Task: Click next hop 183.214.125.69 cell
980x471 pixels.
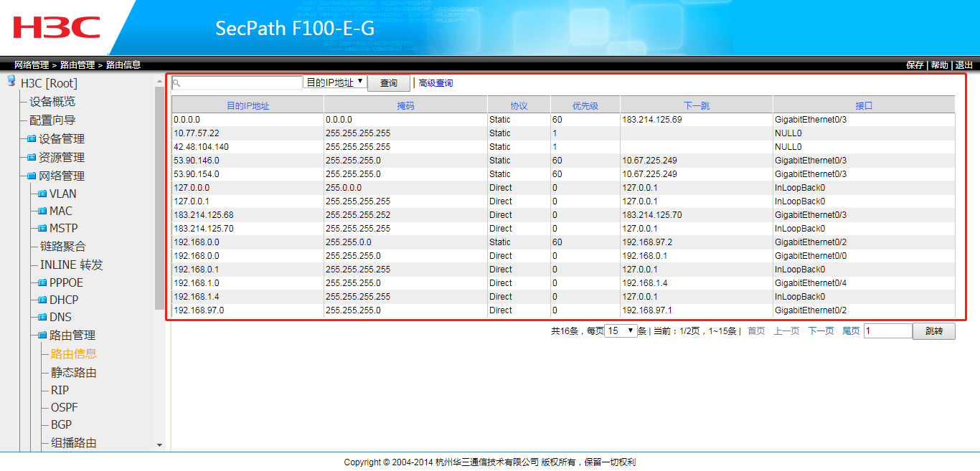Action: point(697,120)
